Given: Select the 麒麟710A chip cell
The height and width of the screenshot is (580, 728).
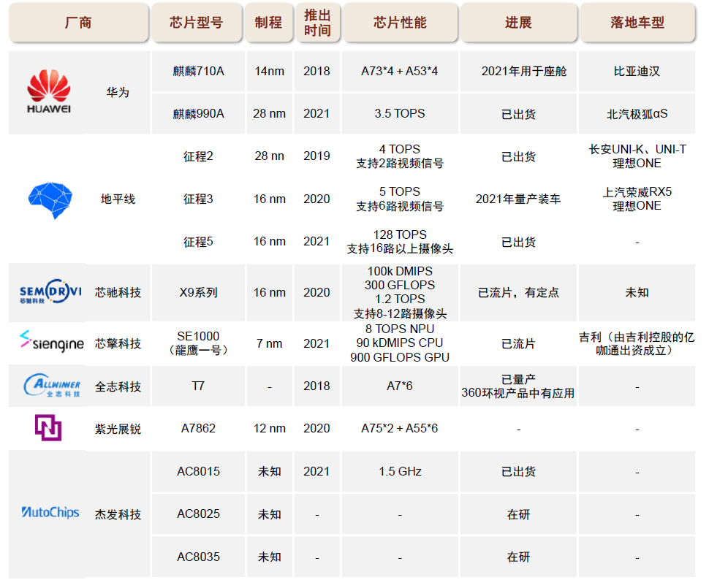Looking at the screenshot, I should [x=198, y=71].
